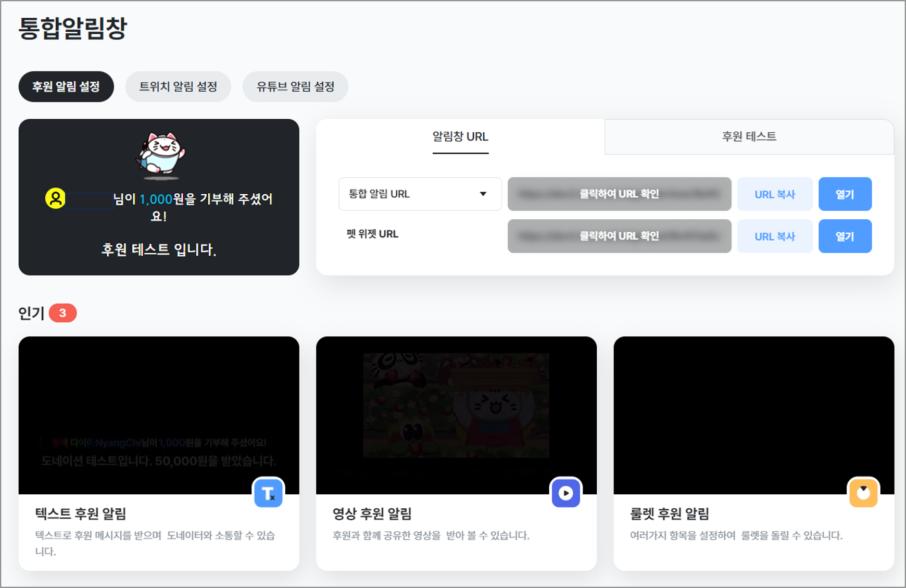Open the 유튜브 알림 설정 tab
This screenshot has height=588, width=906.
[295, 86]
